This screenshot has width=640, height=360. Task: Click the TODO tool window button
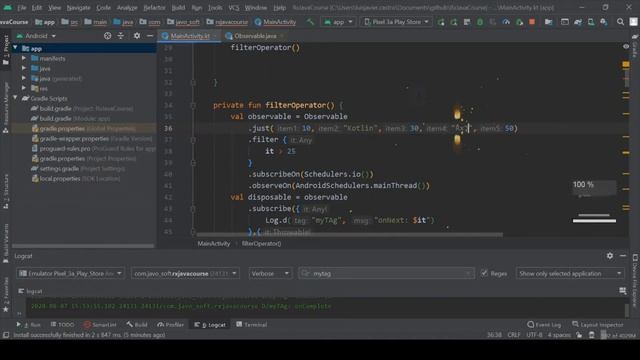pyautogui.click(x=62, y=324)
